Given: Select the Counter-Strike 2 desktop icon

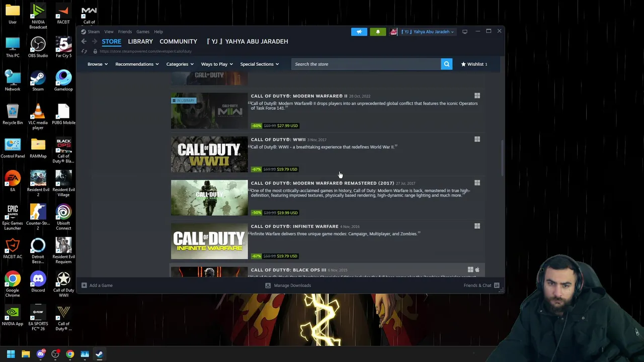Looking at the screenshot, I should coord(38,217).
